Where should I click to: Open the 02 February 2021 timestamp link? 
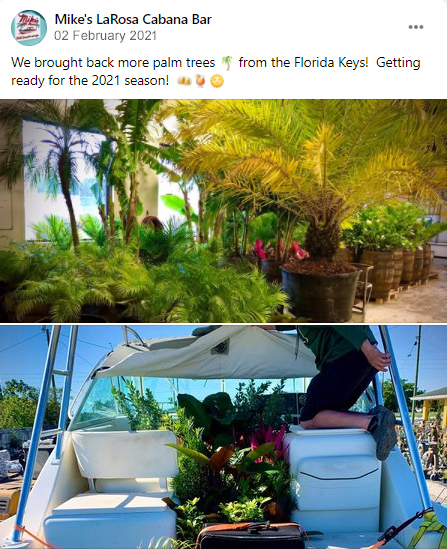click(105, 36)
